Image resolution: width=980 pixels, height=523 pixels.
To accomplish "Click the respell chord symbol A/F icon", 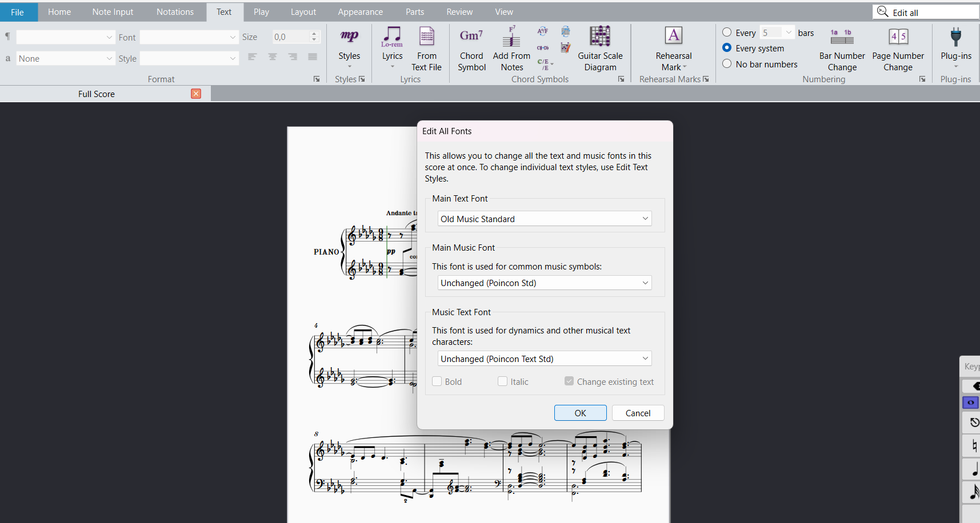I will click(542, 31).
